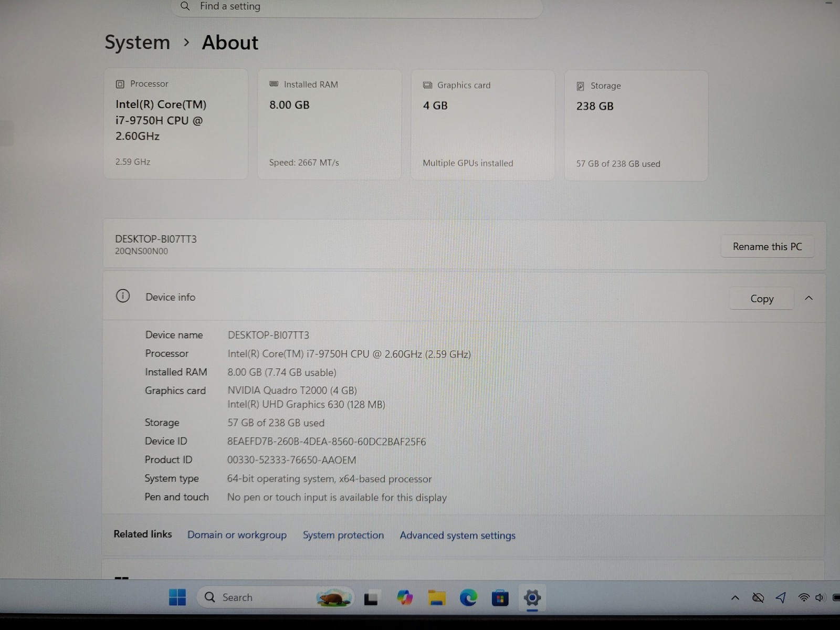Click the Device info circle icon
This screenshot has height=630, width=840.
point(123,296)
